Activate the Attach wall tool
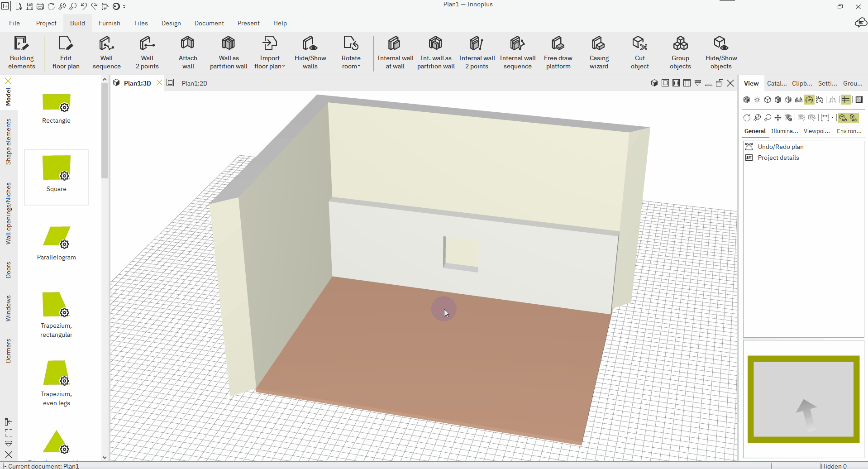The width and height of the screenshot is (868, 469). coord(187,51)
